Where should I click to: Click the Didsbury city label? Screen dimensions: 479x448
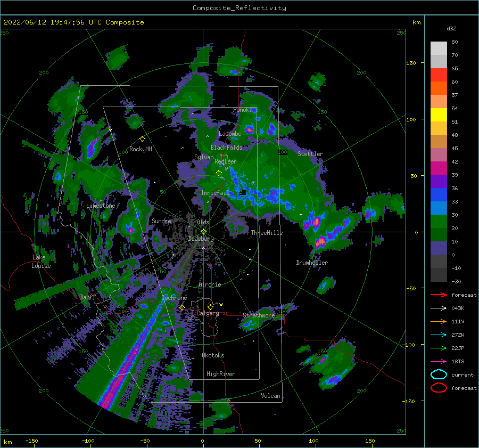click(x=201, y=239)
